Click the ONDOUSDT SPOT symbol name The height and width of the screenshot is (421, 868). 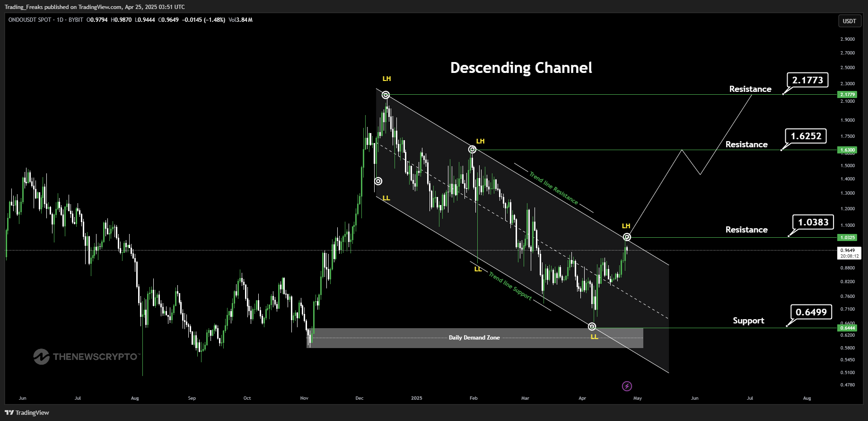pos(30,20)
